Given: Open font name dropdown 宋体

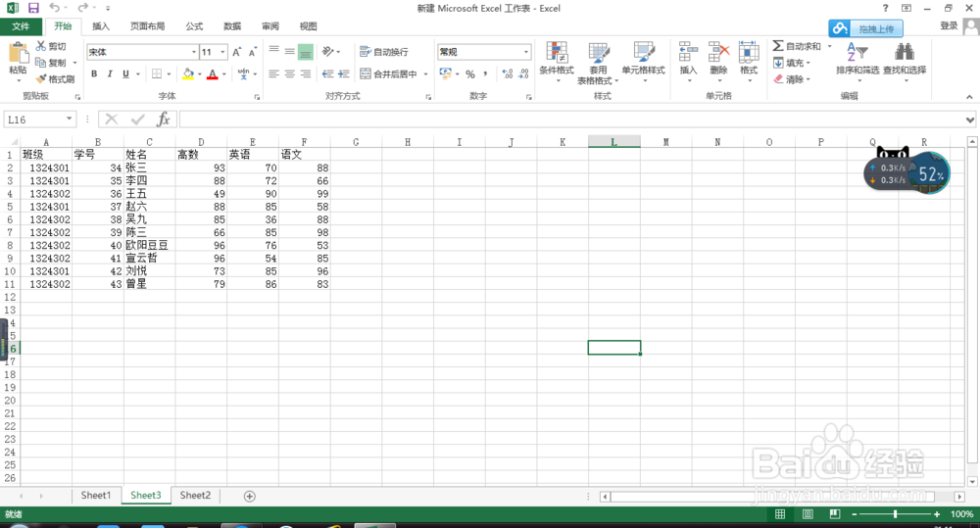Looking at the screenshot, I should pyautogui.click(x=194, y=52).
